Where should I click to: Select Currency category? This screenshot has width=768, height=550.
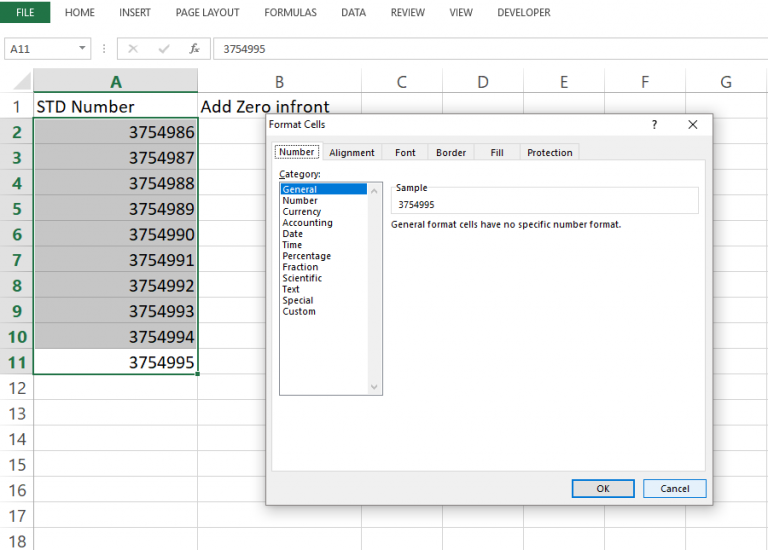point(323,212)
